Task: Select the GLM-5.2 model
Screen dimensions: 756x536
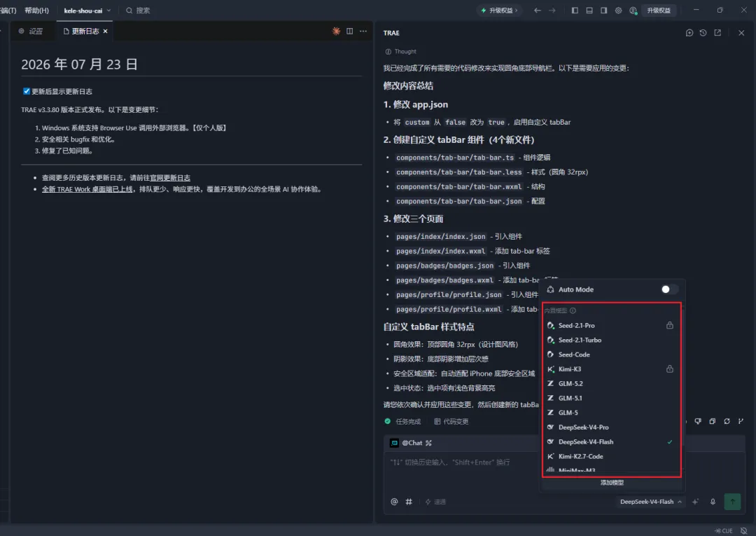Action: (x=611, y=383)
